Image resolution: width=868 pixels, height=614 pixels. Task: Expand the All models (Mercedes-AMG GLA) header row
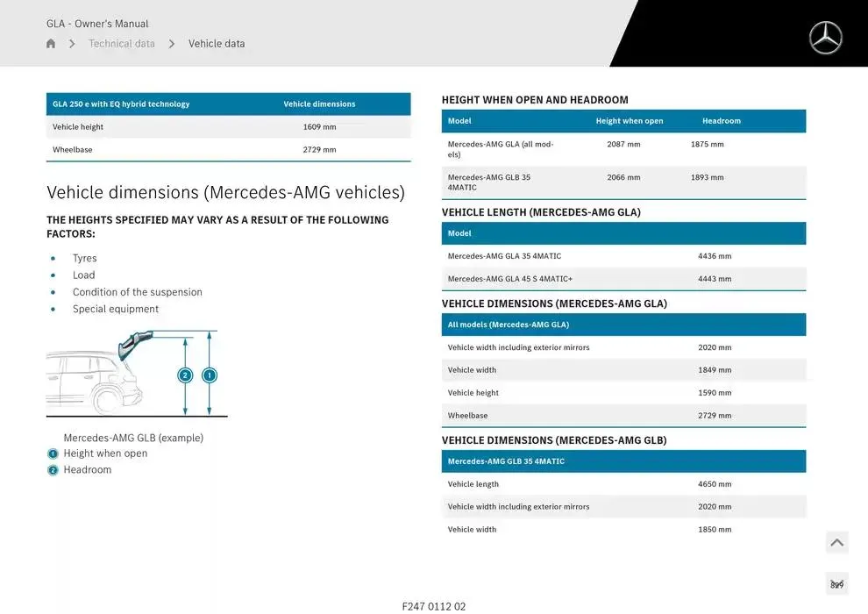click(x=623, y=325)
